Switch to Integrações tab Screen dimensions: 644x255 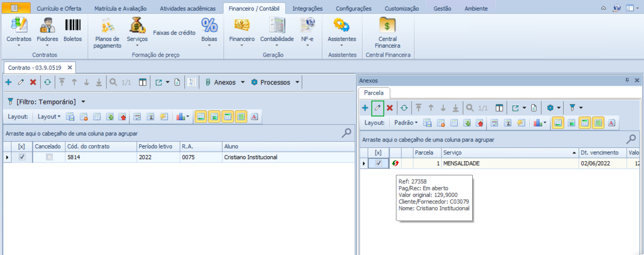[x=307, y=9]
